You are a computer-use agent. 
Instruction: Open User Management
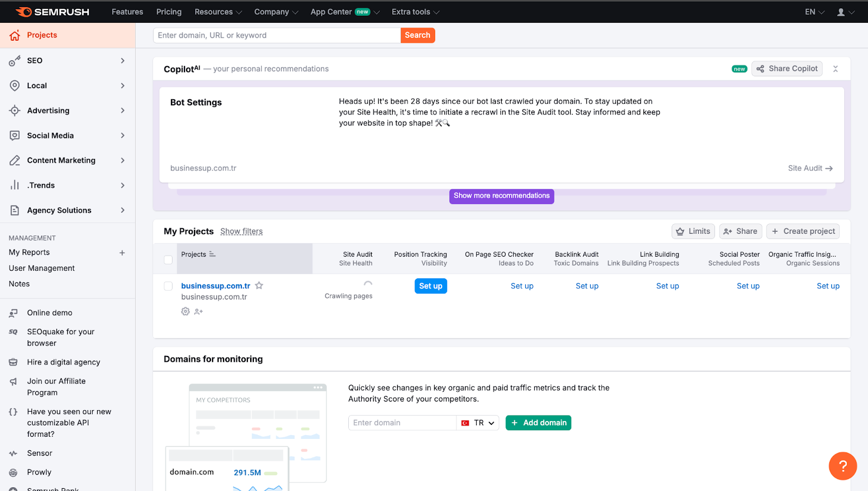[x=42, y=268]
